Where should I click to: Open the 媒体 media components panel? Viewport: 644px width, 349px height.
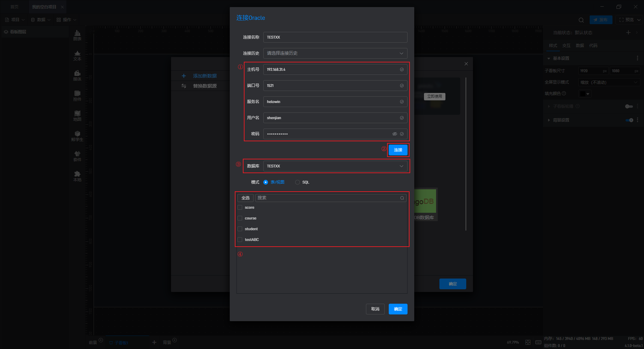coord(77,76)
